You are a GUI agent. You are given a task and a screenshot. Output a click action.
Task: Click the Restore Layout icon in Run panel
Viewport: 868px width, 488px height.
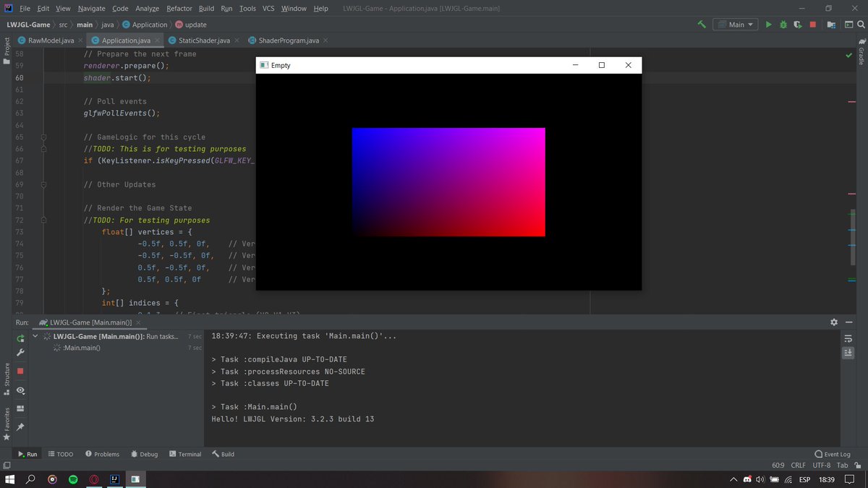tap(20, 408)
